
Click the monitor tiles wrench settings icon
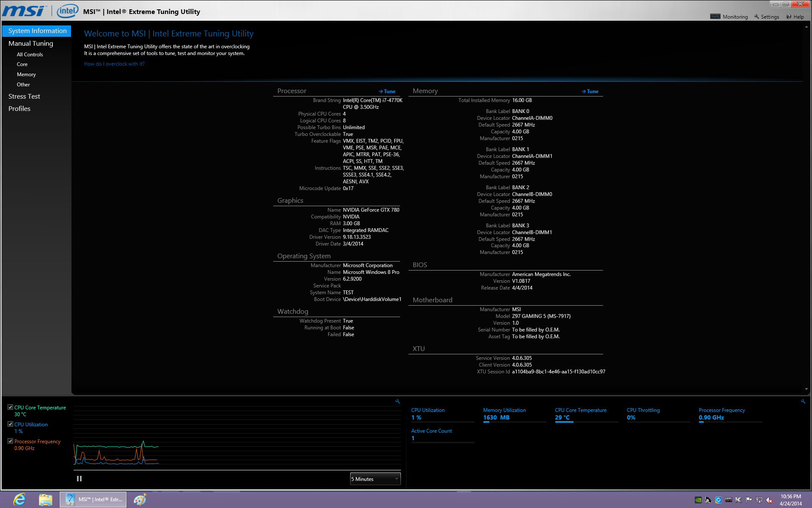tap(803, 401)
